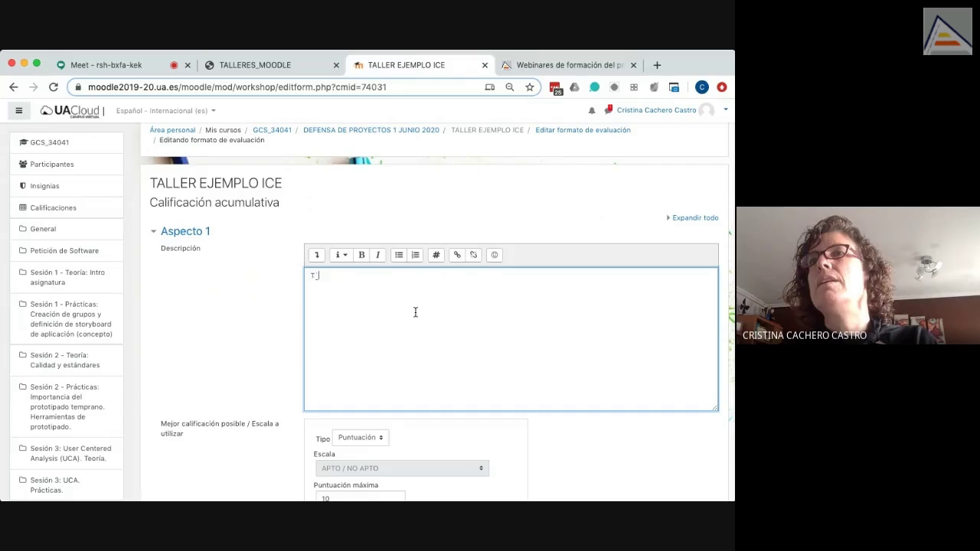
Task: Open the zoom magnifier icon in address bar
Action: coord(510,87)
